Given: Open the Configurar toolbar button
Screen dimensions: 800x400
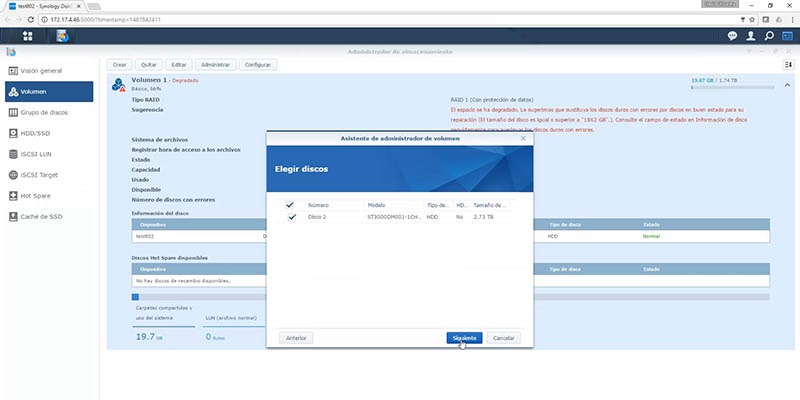Looking at the screenshot, I should coord(258,65).
